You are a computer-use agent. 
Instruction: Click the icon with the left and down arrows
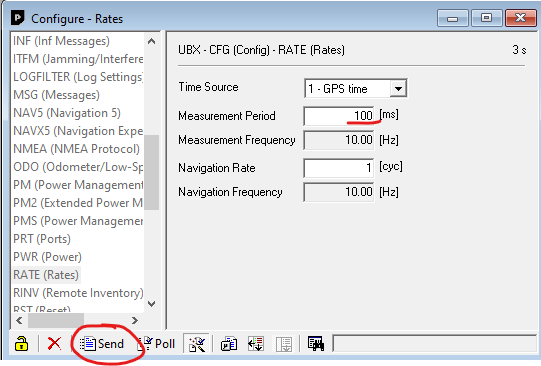coord(256,344)
